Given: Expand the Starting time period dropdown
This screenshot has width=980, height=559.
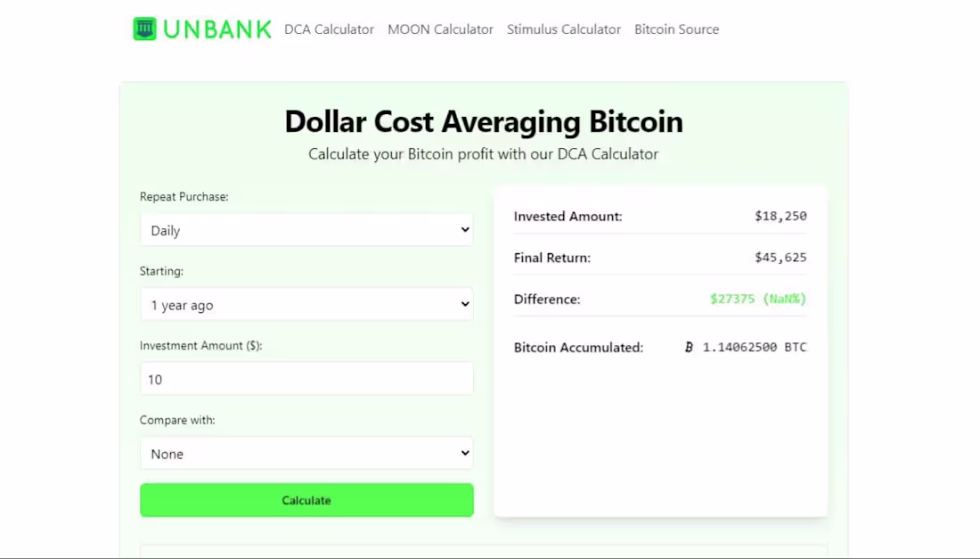Looking at the screenshot, I should (x=306, y=304).
